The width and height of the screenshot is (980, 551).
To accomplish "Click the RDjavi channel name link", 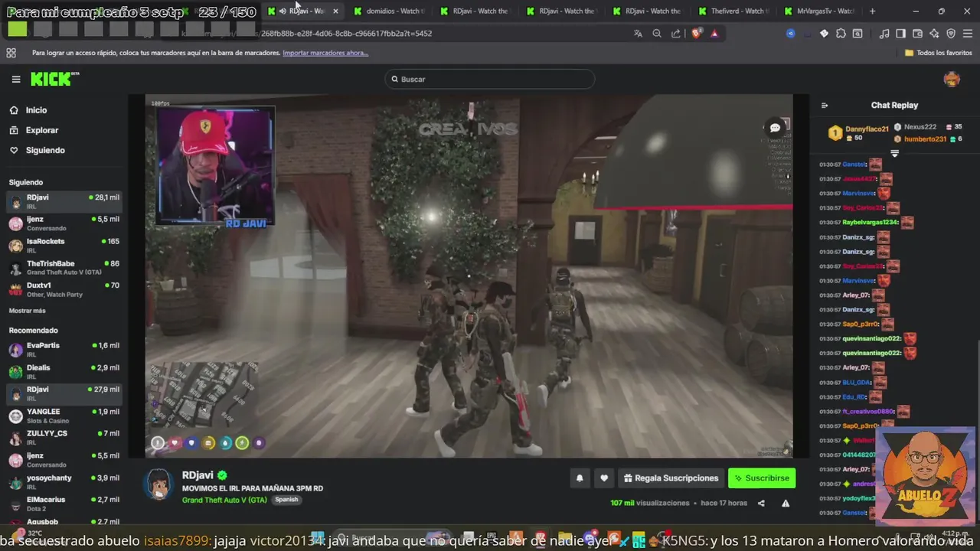I will click(198, 475).
